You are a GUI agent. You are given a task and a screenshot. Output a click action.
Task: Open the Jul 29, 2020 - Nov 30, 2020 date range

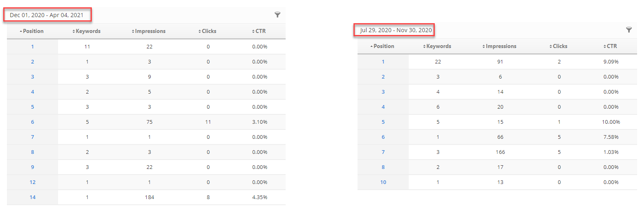point(396,30)
